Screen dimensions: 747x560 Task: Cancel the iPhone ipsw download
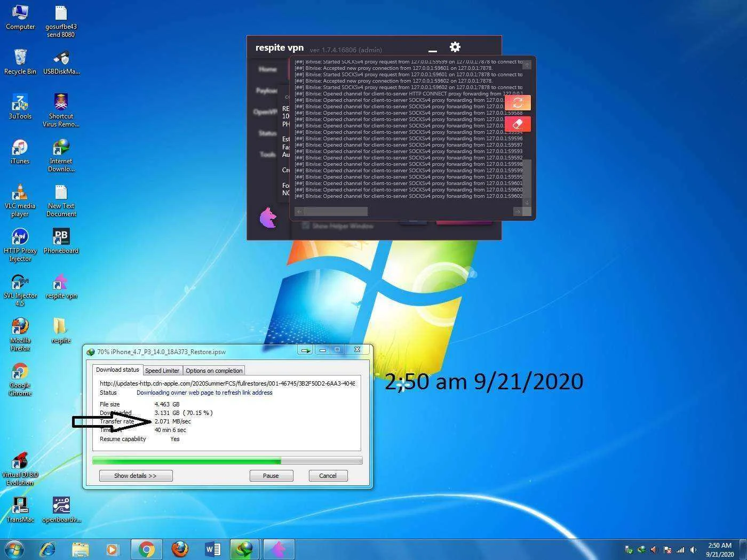(328, 476)
